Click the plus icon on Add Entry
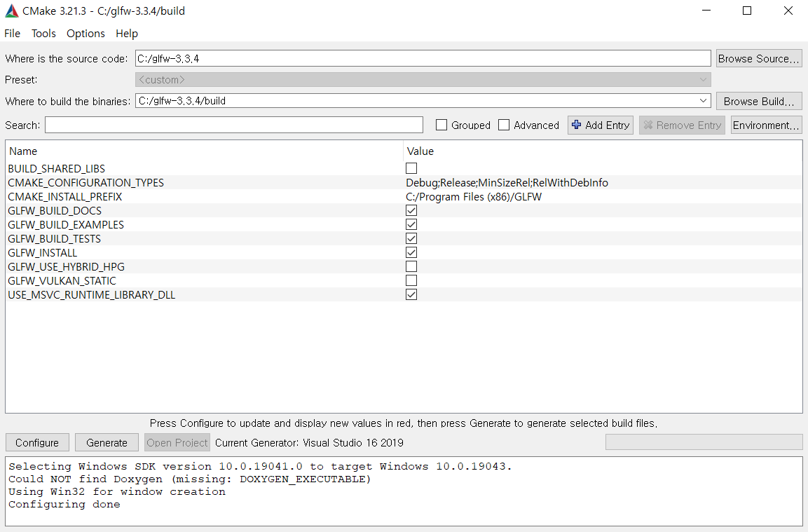808x532 pixels. (x=577, y=125)
